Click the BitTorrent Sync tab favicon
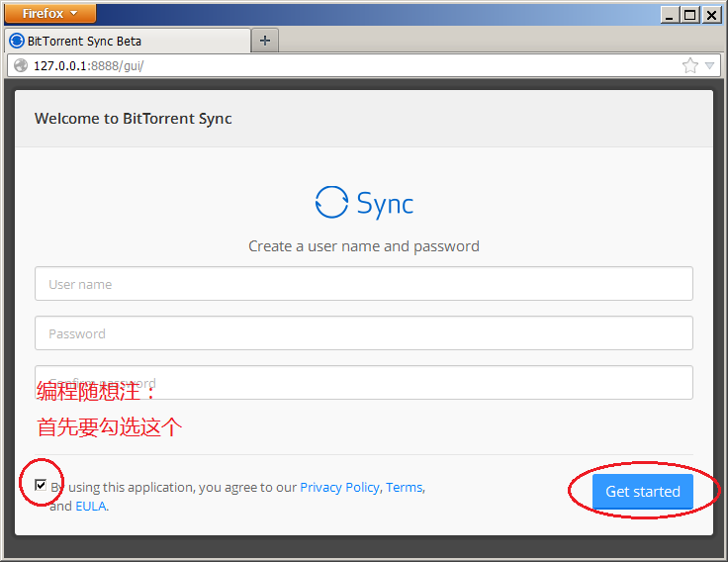 (17, 41)
